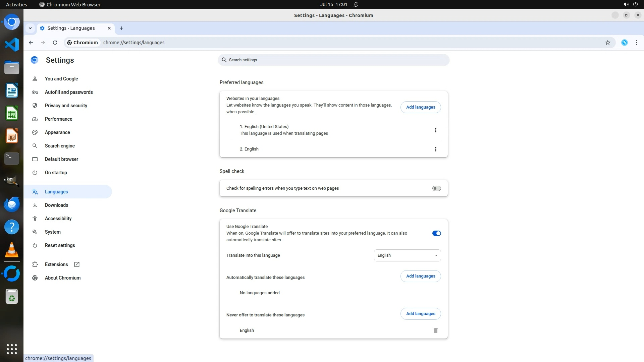Open the Chromium three-dot main menu
644x362 pixels.
point(636,43)
